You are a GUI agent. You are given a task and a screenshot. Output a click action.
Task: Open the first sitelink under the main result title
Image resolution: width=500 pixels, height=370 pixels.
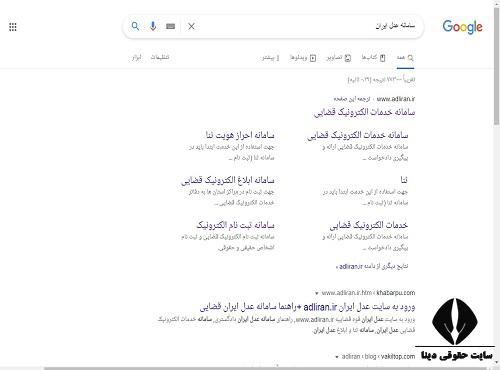[x=358, y=135]
